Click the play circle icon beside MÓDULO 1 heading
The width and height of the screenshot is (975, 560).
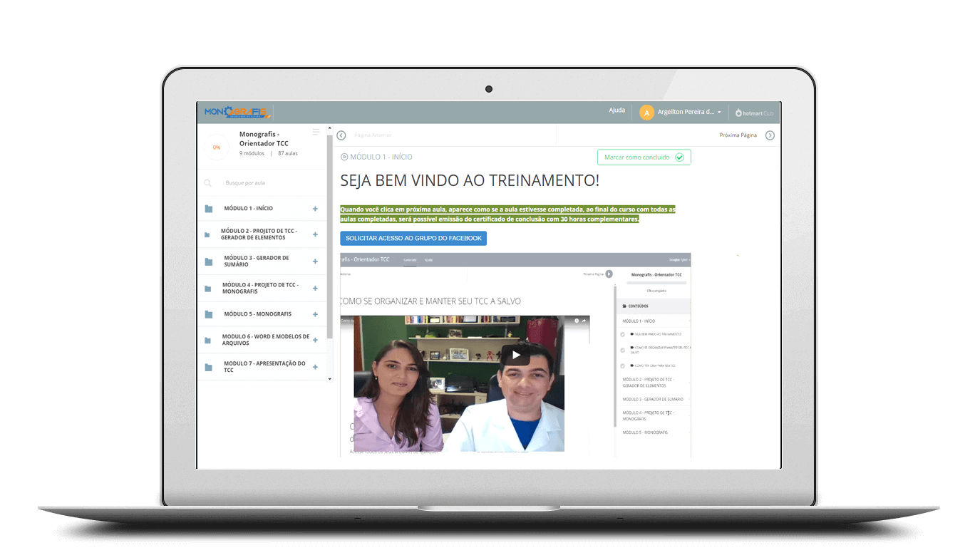coord(344,157)
